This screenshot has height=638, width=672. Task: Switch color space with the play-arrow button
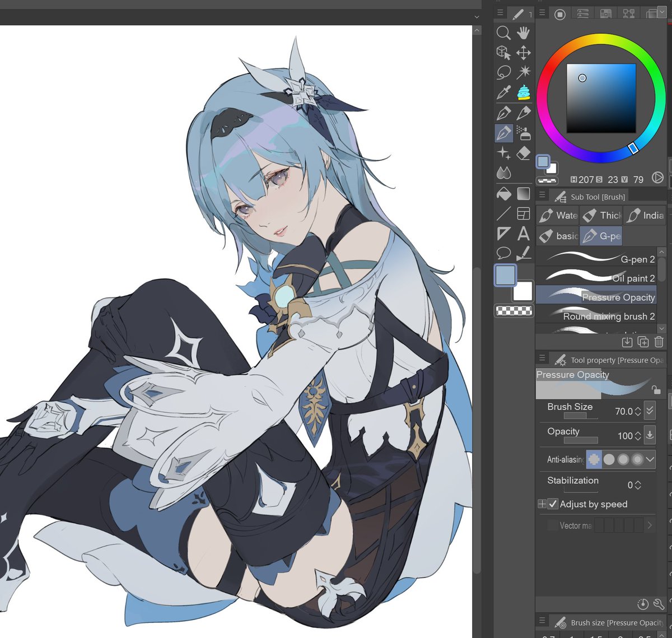[x=658, y=178]
